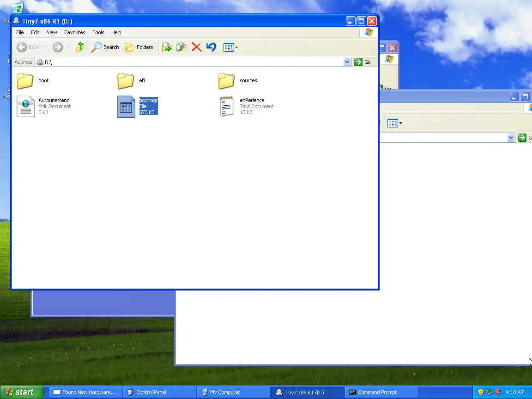Delete selected item with red X
The height and width of the screenshot is (399, 532).
coord(196,47)
